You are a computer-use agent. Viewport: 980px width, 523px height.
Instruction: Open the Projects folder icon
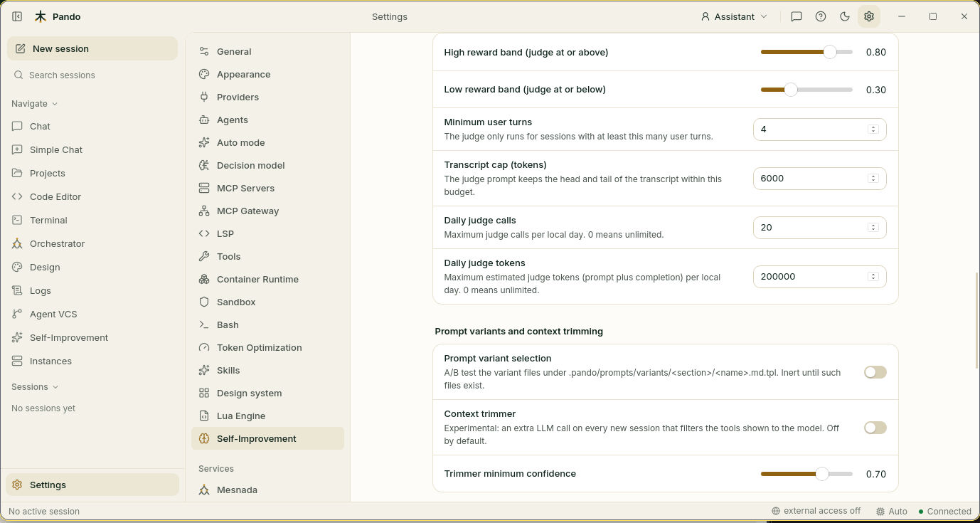(17, 173)
